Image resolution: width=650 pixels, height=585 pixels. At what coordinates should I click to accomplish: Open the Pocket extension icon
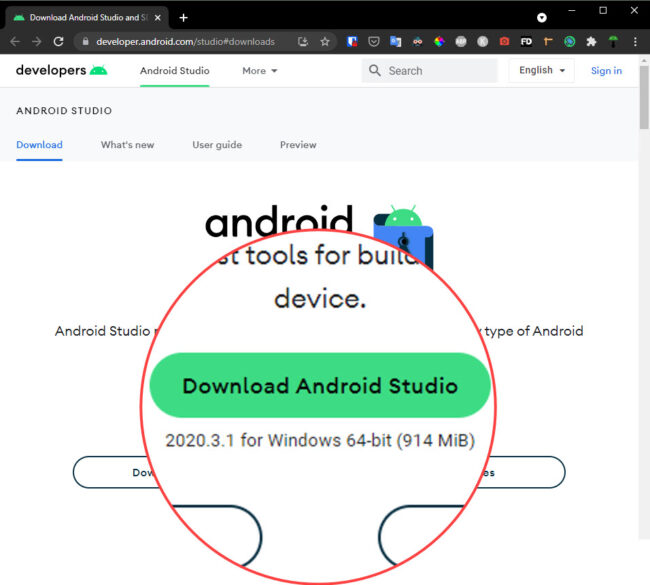(x=374, y=41)
